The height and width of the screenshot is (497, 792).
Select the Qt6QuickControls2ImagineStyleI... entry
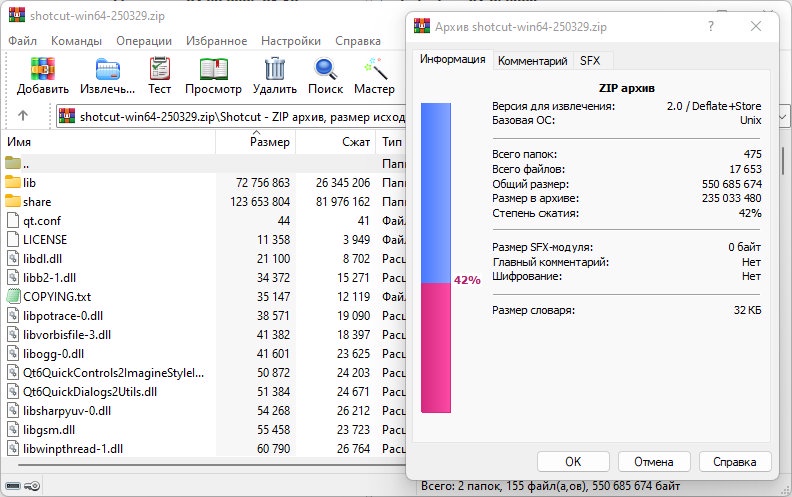(x=113, y=373)
